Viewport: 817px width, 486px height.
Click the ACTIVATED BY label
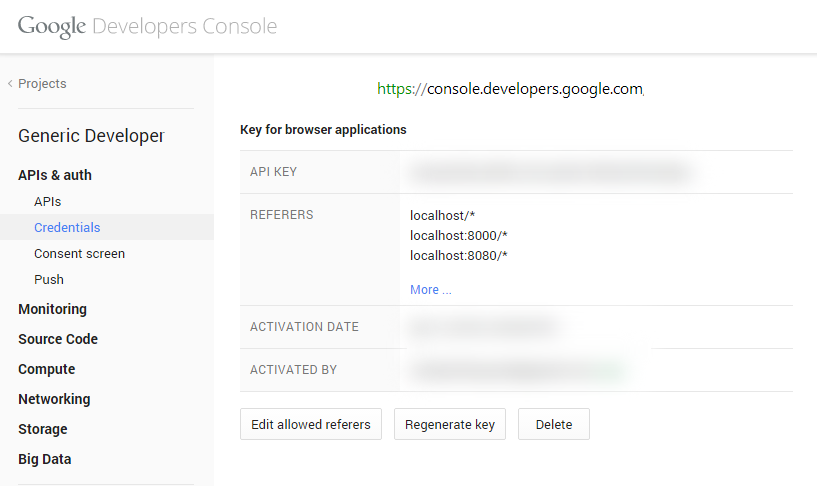(293, 370)
